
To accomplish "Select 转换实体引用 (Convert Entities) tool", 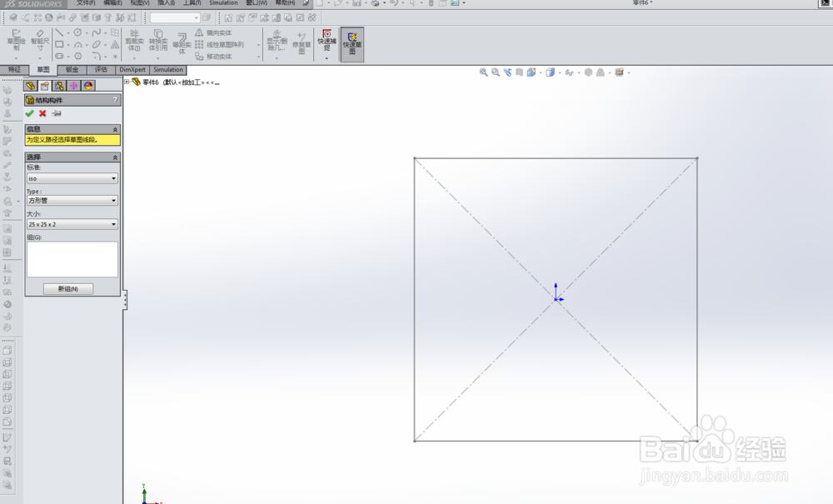I will [157, 37].
